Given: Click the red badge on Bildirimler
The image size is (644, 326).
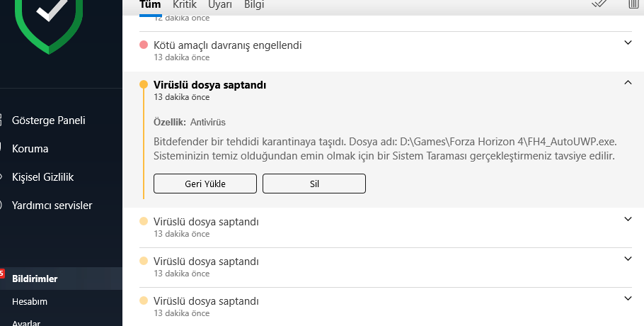Looking at the screenshot, I should pos(2,273).
